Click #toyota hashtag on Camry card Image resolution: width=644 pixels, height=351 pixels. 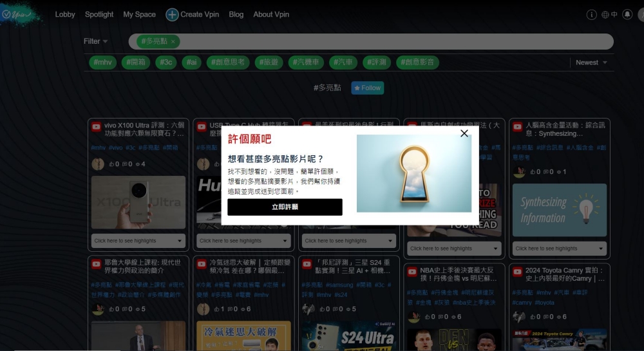click(x=545, y=303)
